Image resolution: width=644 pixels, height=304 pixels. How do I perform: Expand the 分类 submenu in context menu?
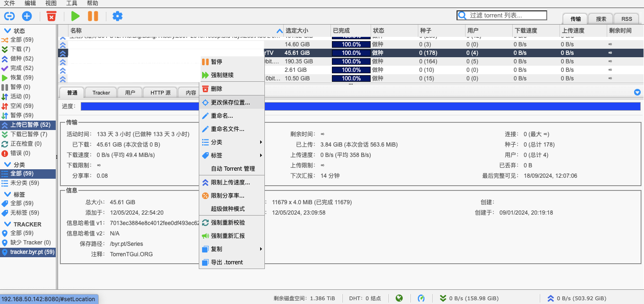click(x=231, y=142)
